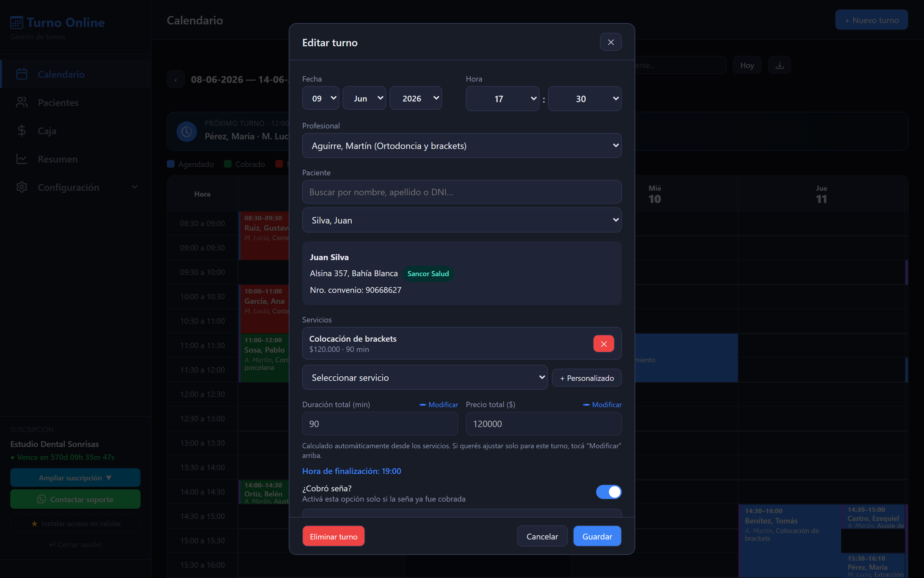Click the Estudio Dental Sonrisas name

(x=54, y=444)
